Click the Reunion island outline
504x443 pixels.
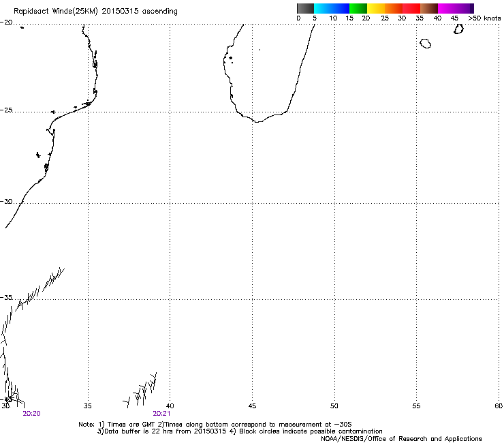[426, 44]
